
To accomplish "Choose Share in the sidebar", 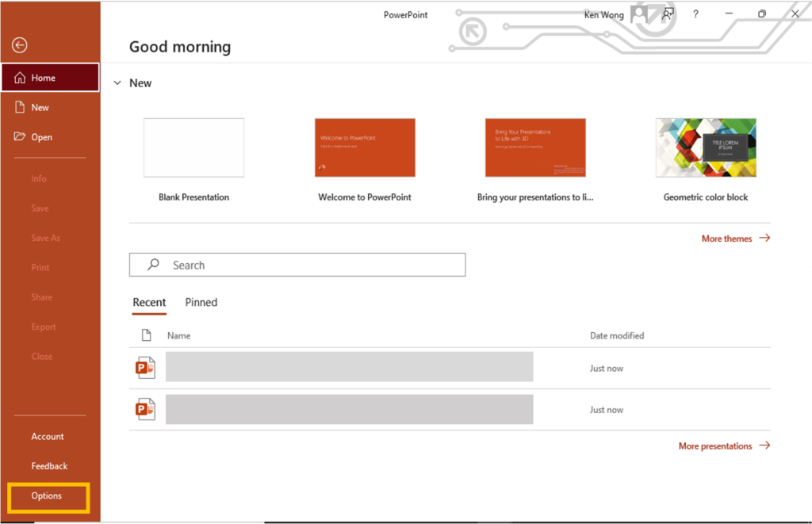I will click(42, 296).
